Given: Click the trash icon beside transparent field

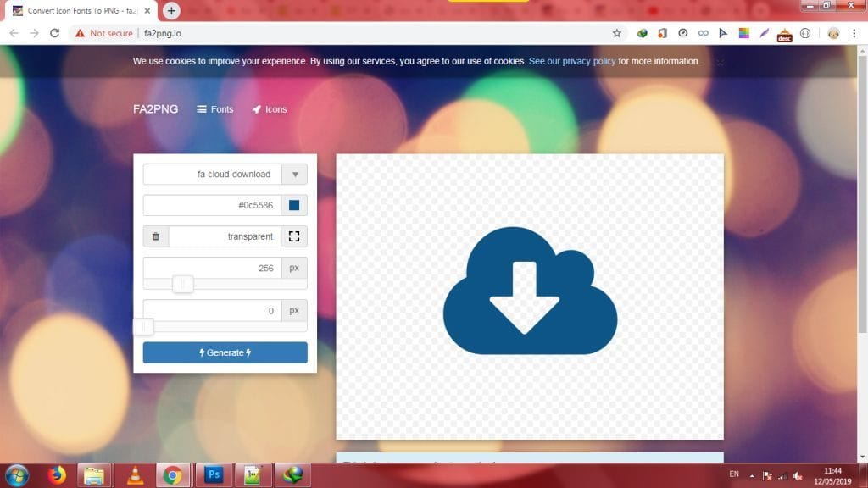Looking at the screenshot, I should [x=155, y=237].
